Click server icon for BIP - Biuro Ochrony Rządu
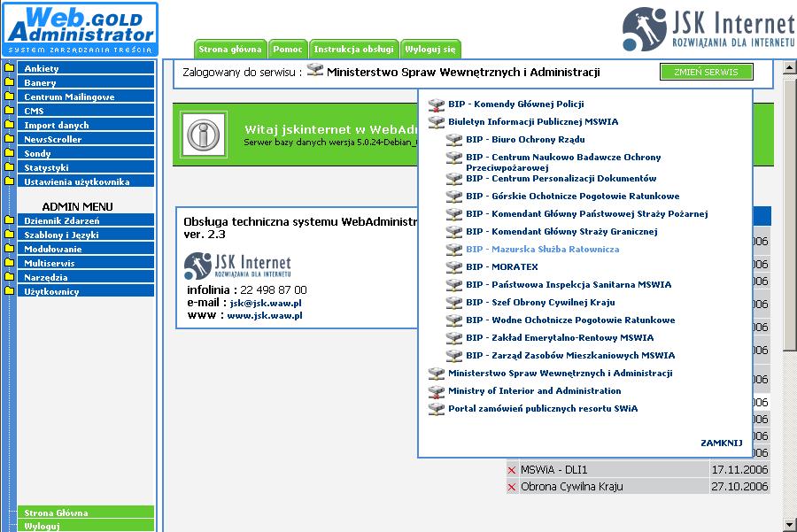The image size is (797, 532). point(454,140)
